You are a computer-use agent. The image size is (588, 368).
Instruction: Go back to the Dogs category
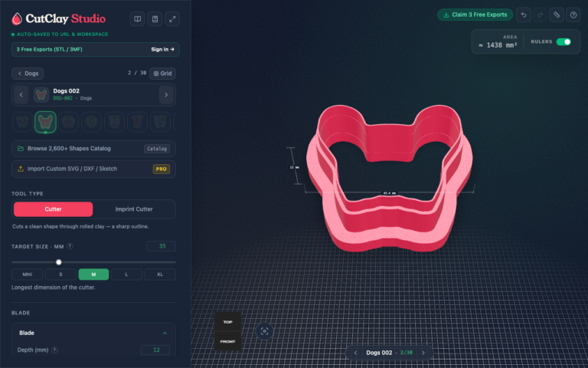(28, 74)
